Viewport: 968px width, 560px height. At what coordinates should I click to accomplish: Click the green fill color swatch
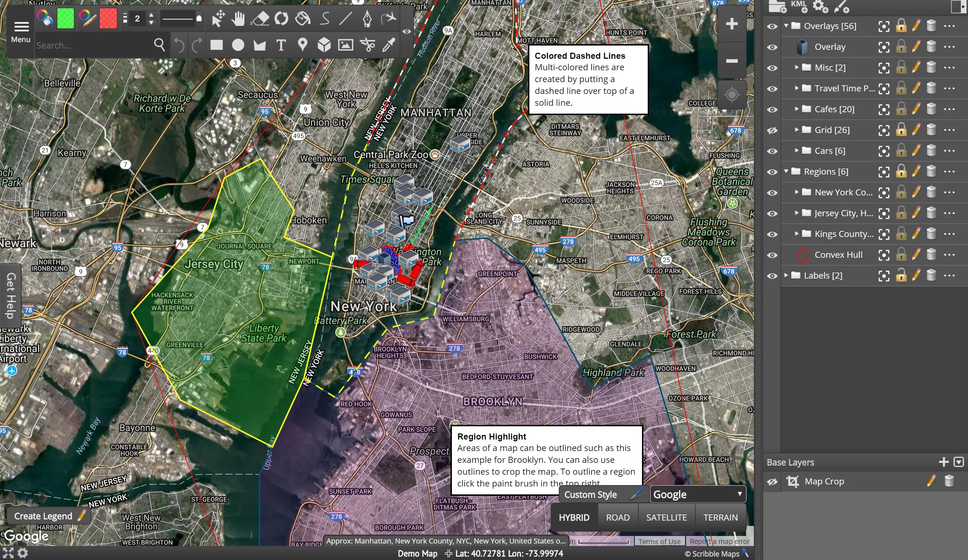click(66, 18)
